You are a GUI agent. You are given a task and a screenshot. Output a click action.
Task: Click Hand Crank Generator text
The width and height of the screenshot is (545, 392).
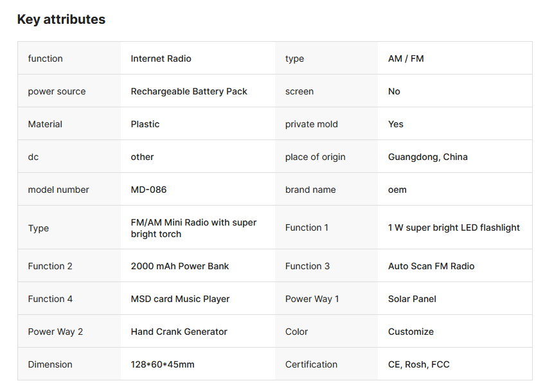click(x=179, y=332)
